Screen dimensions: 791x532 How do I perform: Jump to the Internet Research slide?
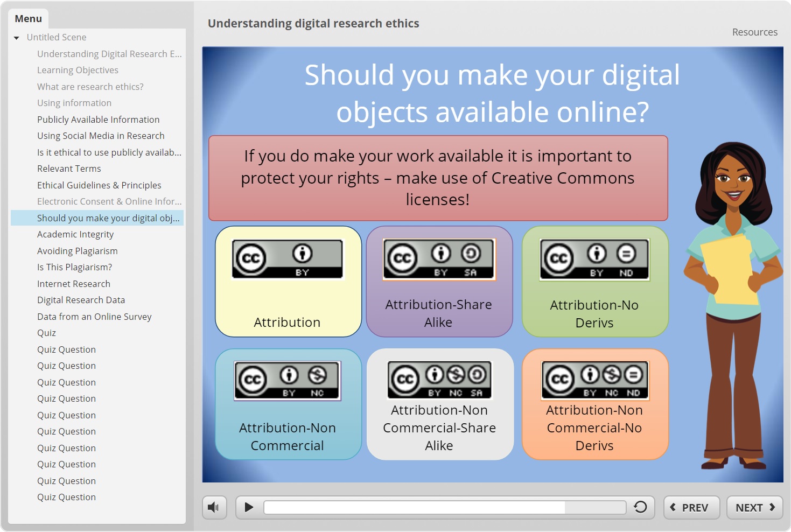click(74, 284)
